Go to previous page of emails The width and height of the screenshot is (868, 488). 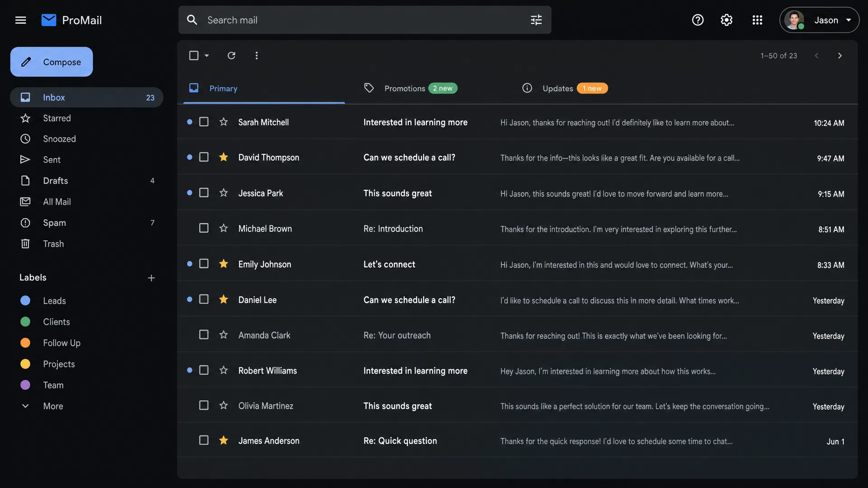816,56
